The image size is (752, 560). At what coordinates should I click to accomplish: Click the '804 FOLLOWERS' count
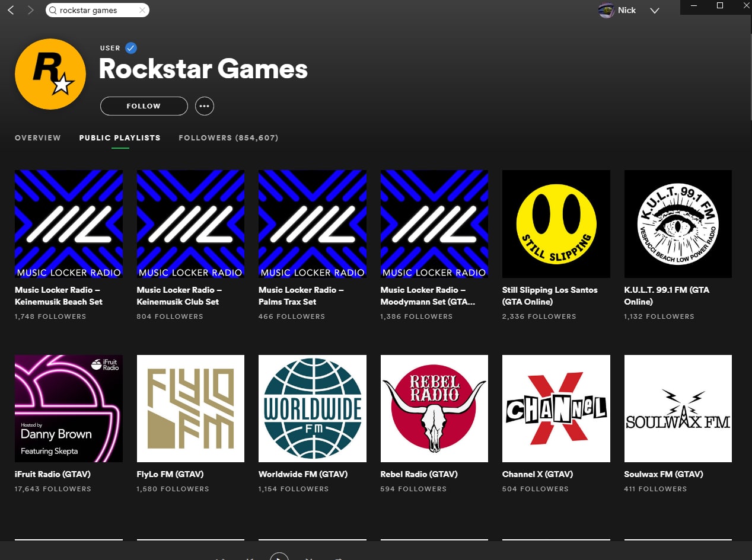click(170, 316)
